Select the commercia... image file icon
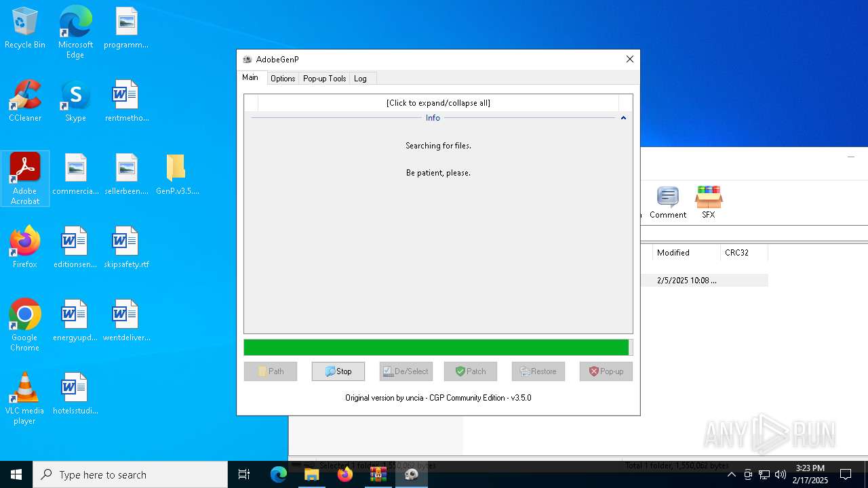This screenshot has height=488, width=868. (75, 175)
